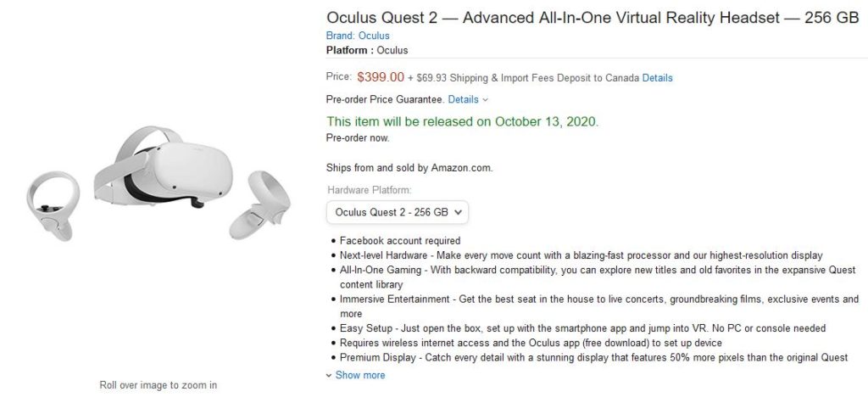Screen dimensions: 868x397
Task: Open the Hardware Platform selector
Action: click(x=397, y=211)
